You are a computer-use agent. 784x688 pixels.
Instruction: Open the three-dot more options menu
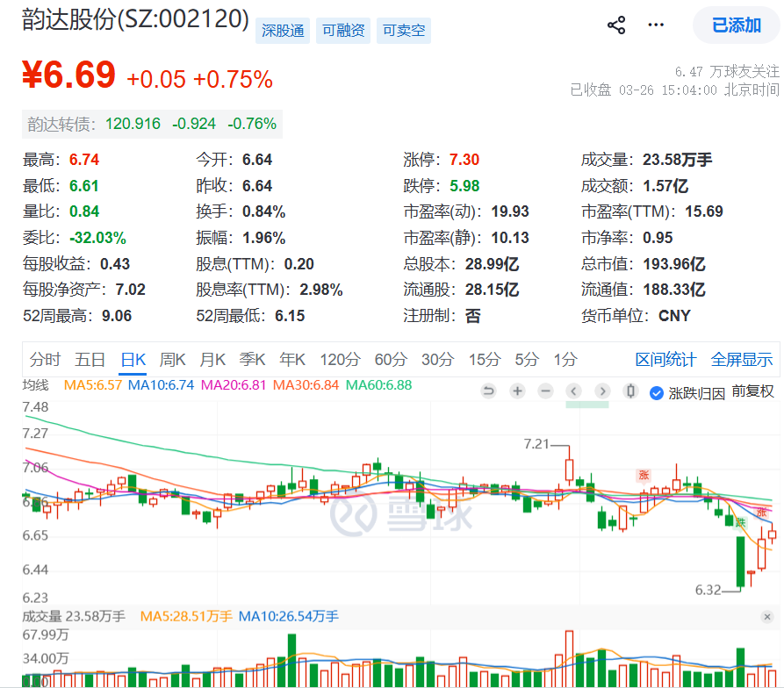pyautogui.click(x=656, y=25)
